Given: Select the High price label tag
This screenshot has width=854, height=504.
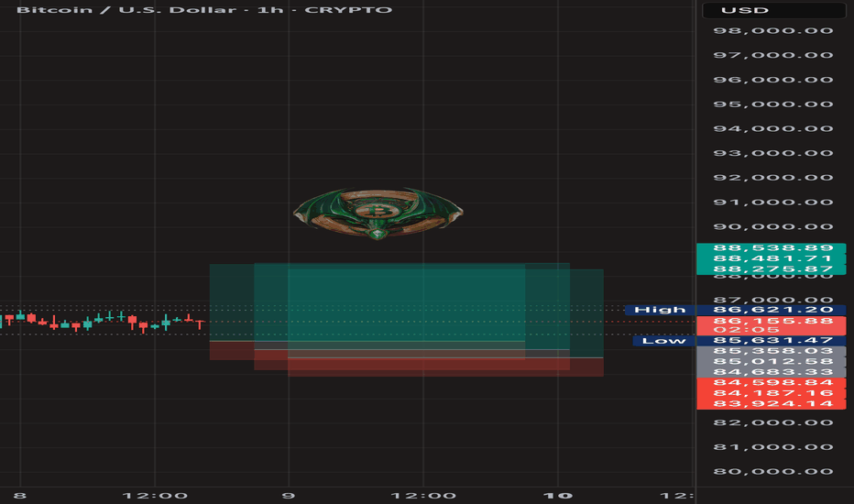Looking at the screenshot, I should 660,310.
